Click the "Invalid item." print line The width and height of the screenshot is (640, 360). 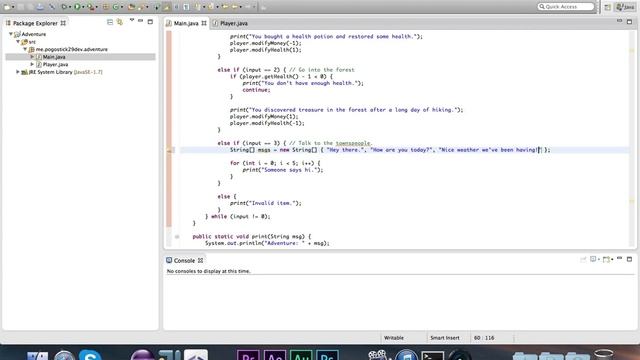265,203
